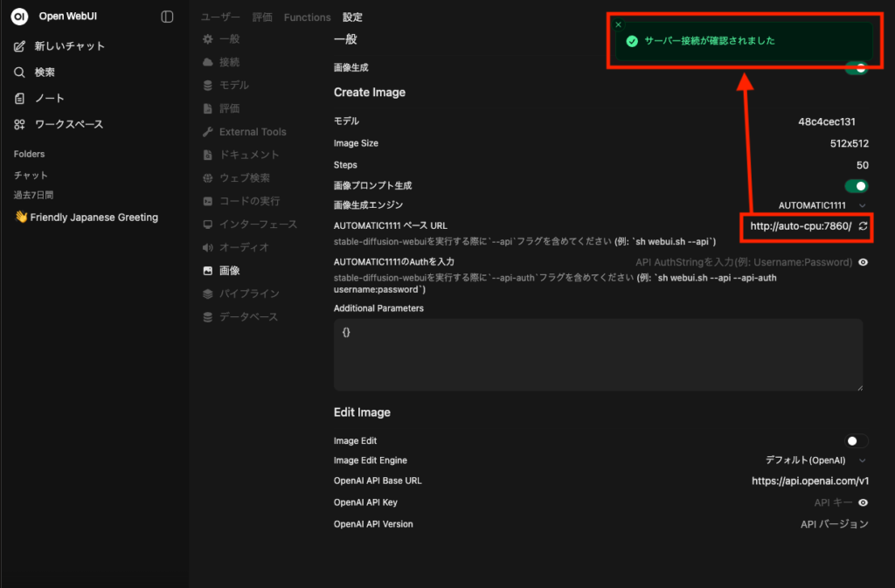Select the 画像 (Images) settings icon

(206, 270)
